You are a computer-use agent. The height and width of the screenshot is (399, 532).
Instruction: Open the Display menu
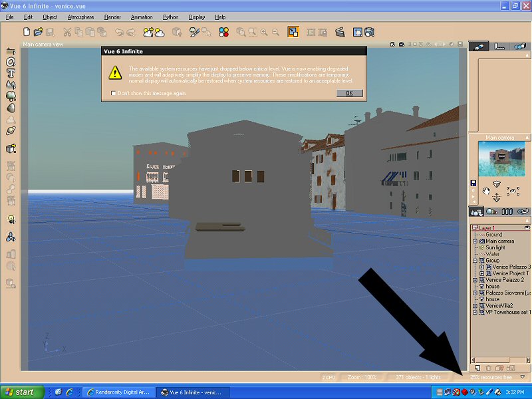[x=197, y=17]
